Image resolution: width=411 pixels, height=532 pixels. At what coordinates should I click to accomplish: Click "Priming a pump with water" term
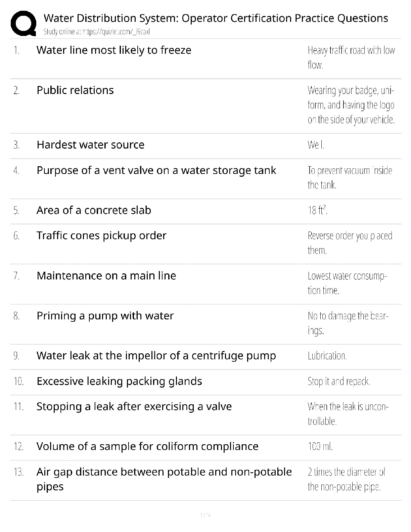point(105,316)
